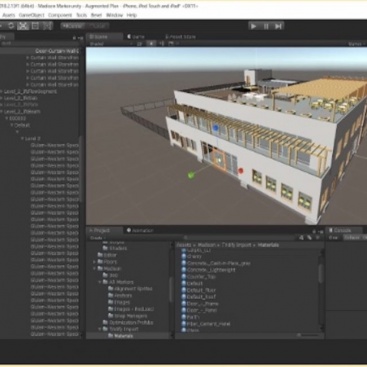Select Concrete_Cast-in-Place_gray material icon
This screenshot has width=367, height=367.
pos(183,263)
